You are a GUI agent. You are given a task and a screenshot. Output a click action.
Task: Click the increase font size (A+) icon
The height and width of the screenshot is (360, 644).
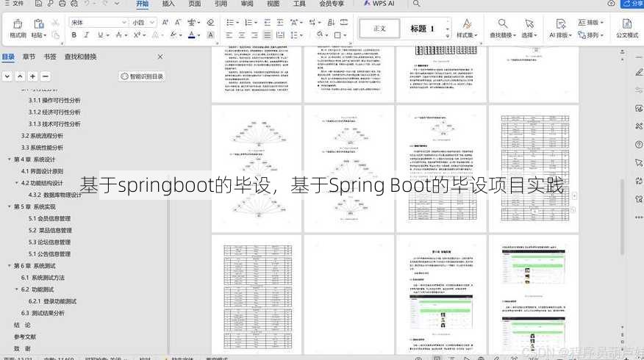pos(165,22)
